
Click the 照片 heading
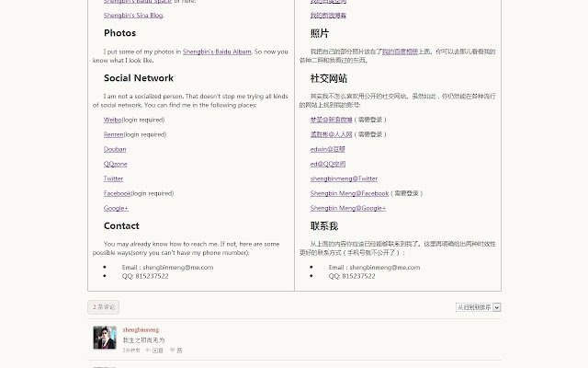(320, 33)
